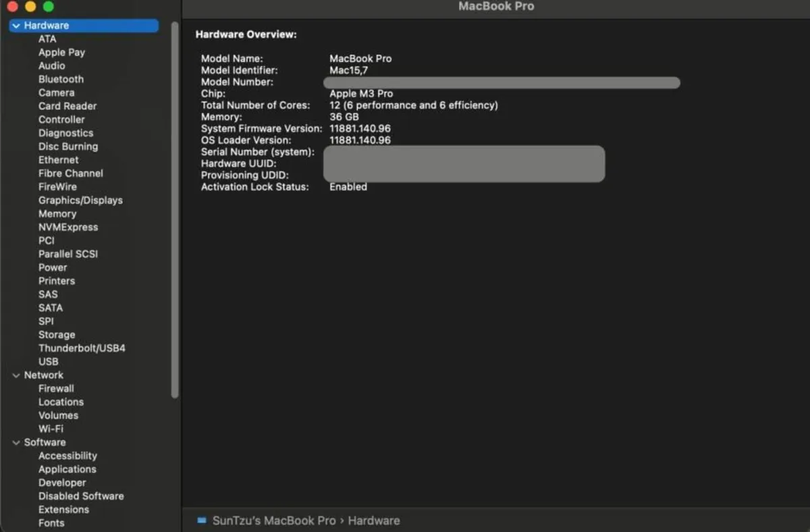Select ATA in the sidebar
Screen dimensions: 810x532
point(47,39)
